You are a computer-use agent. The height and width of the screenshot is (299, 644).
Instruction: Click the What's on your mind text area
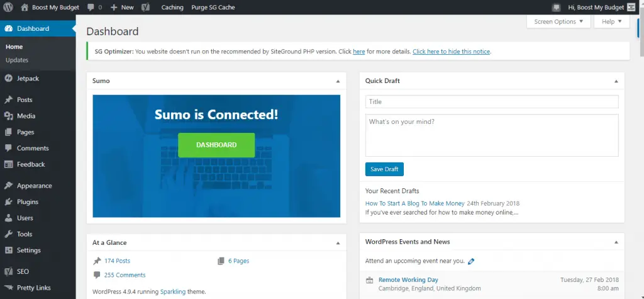(492, 135)
